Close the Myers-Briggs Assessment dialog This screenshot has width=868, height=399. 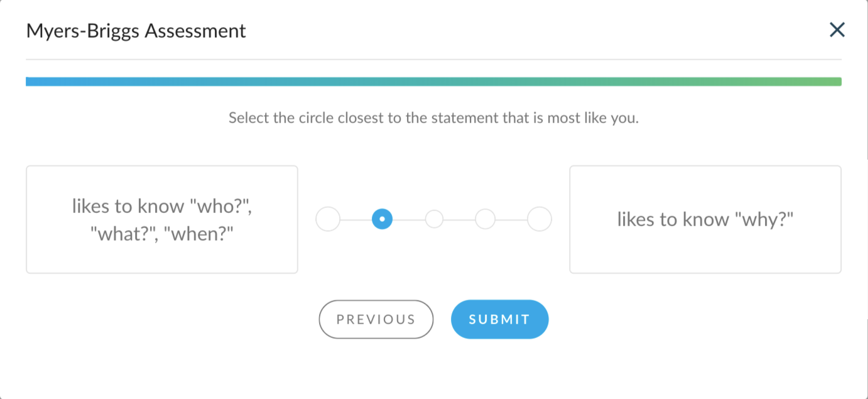837,30
